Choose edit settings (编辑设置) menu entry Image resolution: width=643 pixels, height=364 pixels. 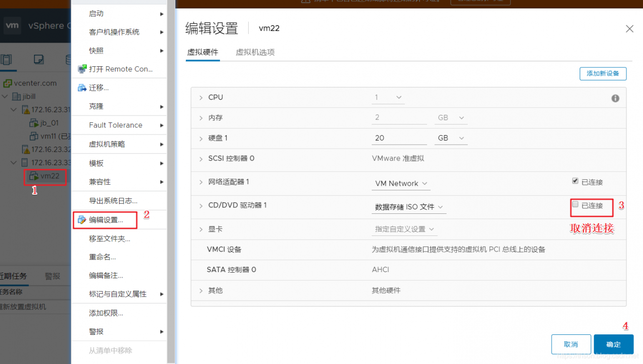[119, 220]
